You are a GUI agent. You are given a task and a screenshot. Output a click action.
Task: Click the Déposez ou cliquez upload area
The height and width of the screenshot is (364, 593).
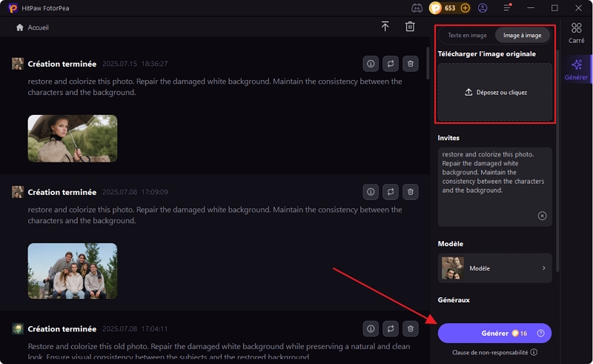(495, 93)
